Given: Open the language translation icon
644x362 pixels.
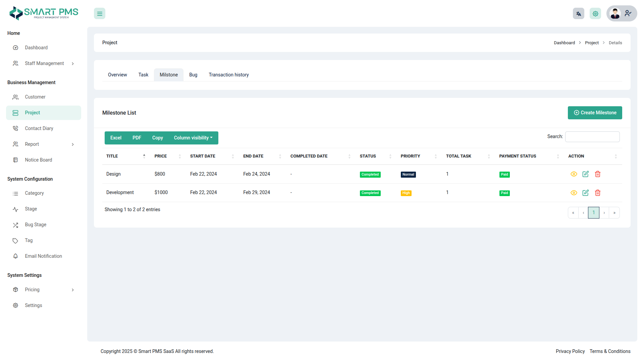Looking at the screenshot, I should [578, 14].
